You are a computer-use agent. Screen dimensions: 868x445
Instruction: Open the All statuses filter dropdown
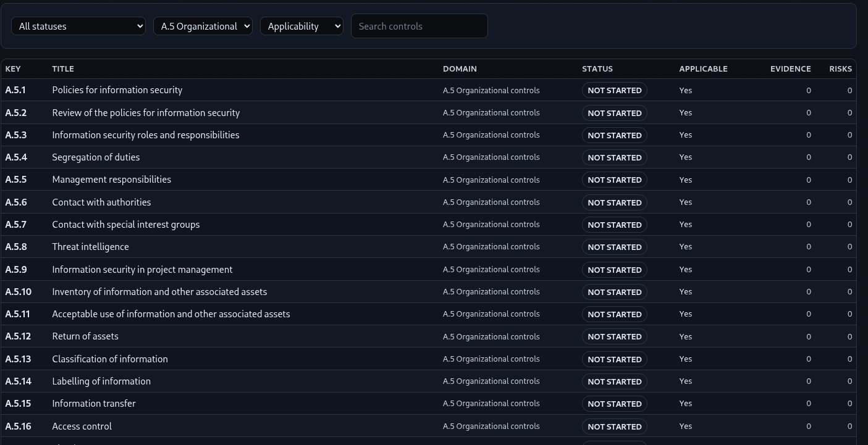[x=78, y=26]
